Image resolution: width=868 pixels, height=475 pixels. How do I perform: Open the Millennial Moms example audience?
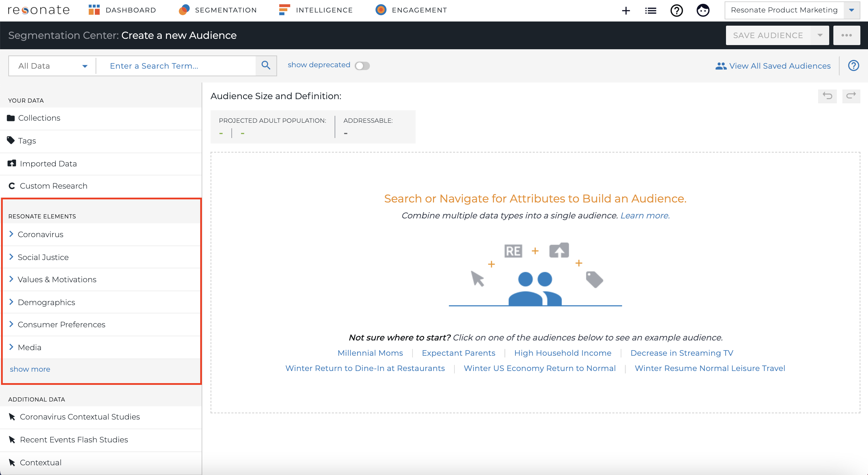370,353
